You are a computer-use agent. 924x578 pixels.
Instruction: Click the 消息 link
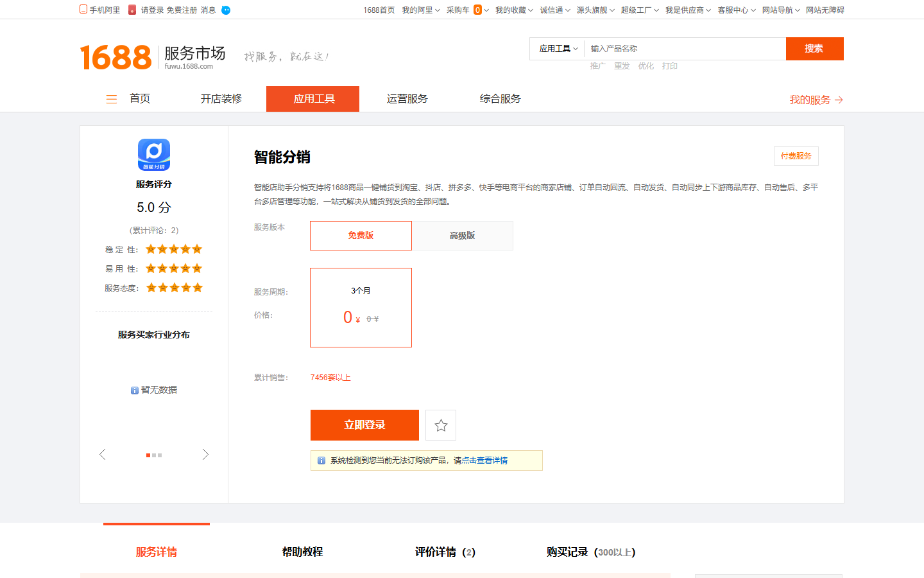click(x=208, y=10)
